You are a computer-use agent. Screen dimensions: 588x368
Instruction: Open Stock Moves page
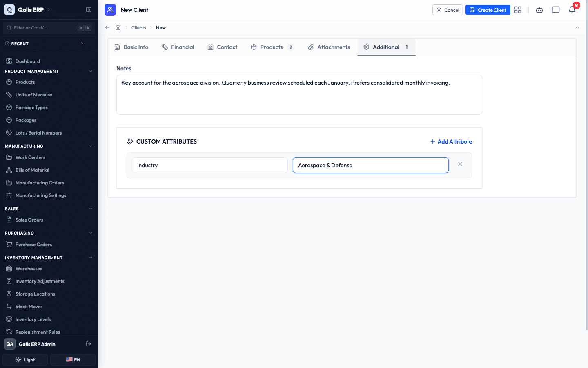[x=49, y=307]
